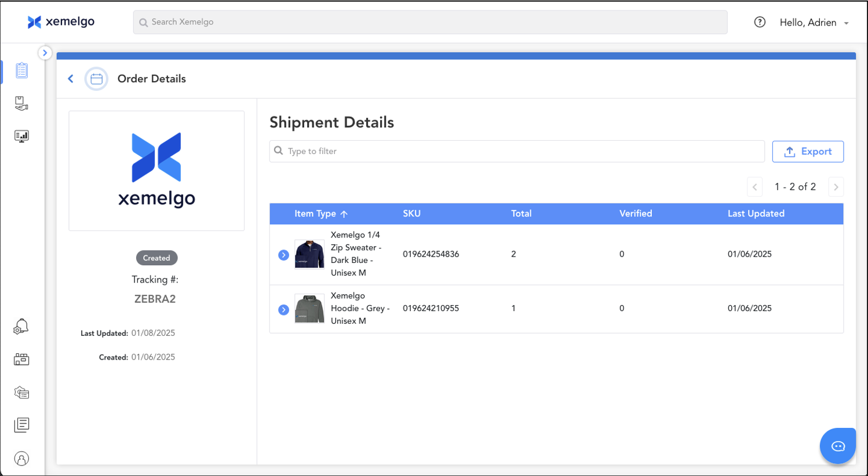Click the Type to filter field

(517, 151)
